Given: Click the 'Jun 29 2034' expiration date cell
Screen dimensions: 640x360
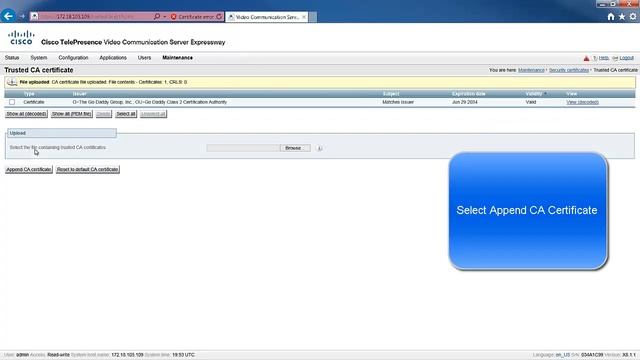Looking at the screenshot, I should tap(464, 102).
